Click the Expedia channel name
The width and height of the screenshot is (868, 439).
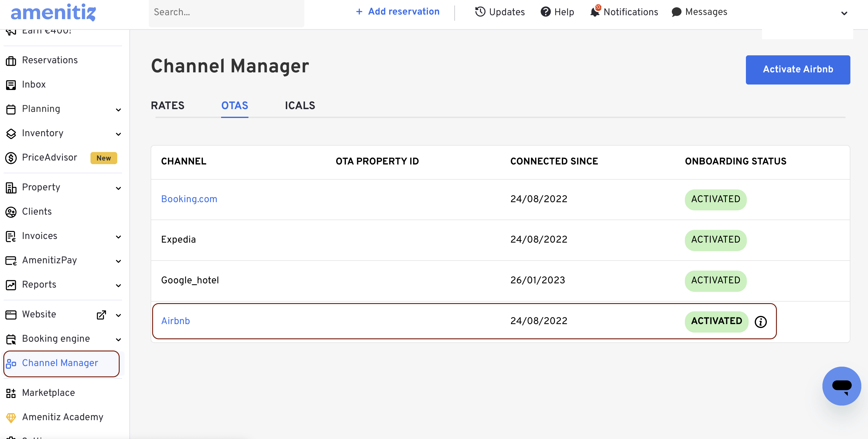[x=178, y=239]
